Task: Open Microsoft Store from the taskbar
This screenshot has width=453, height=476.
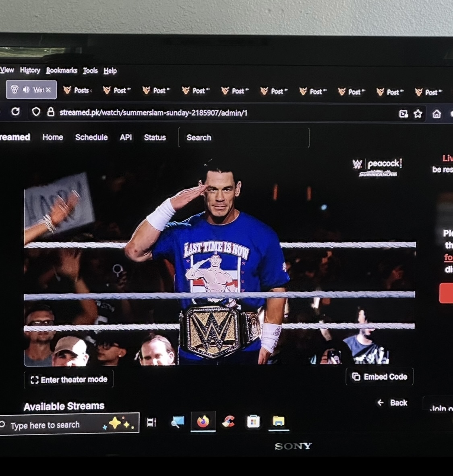Action: pyautogui.click(x=253, y=422)
